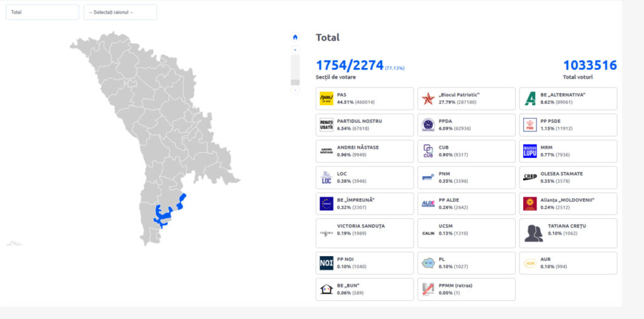Click the map home reset icon
The image size is (644, 319).
pos(295,37)
